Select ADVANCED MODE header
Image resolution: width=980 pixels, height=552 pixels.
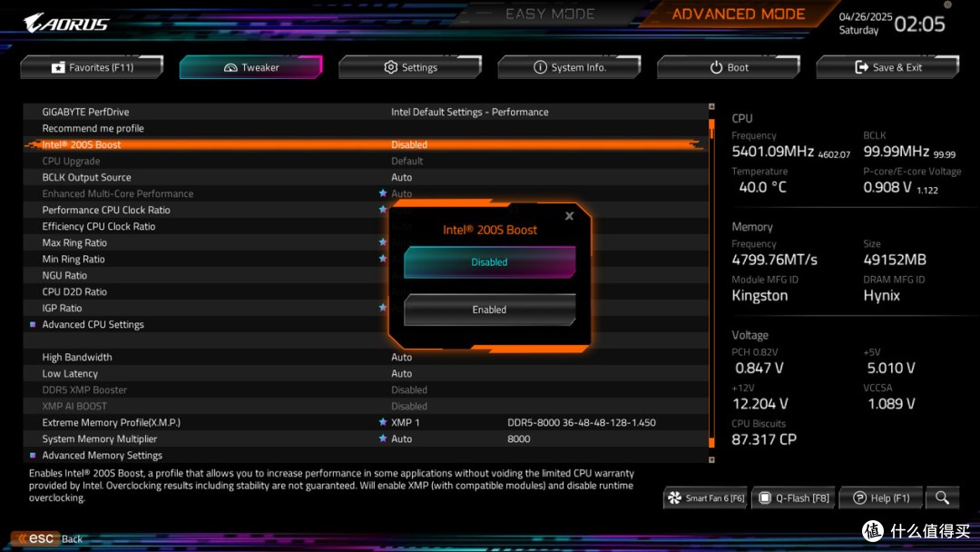[x=738, y=14]
